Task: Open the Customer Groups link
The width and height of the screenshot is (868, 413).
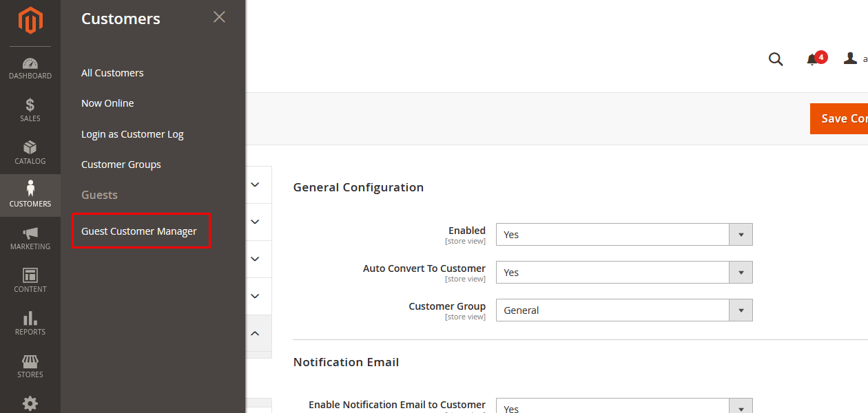Action: tap(121, 165)
